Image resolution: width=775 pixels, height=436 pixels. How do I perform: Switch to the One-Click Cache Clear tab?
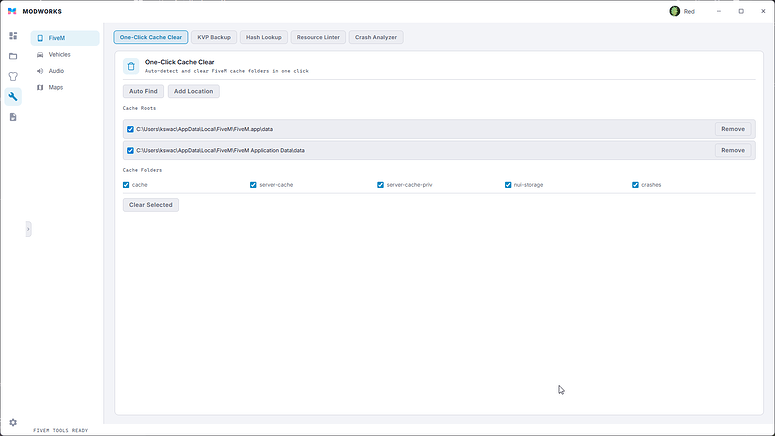[x=151, y=37]
